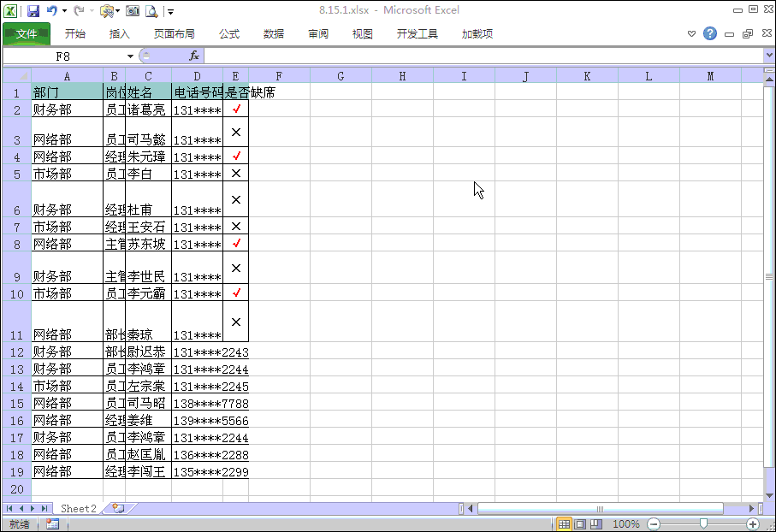Click the Excel application logo icon
This screenshot has width=776, height=532.
[10, 11]
